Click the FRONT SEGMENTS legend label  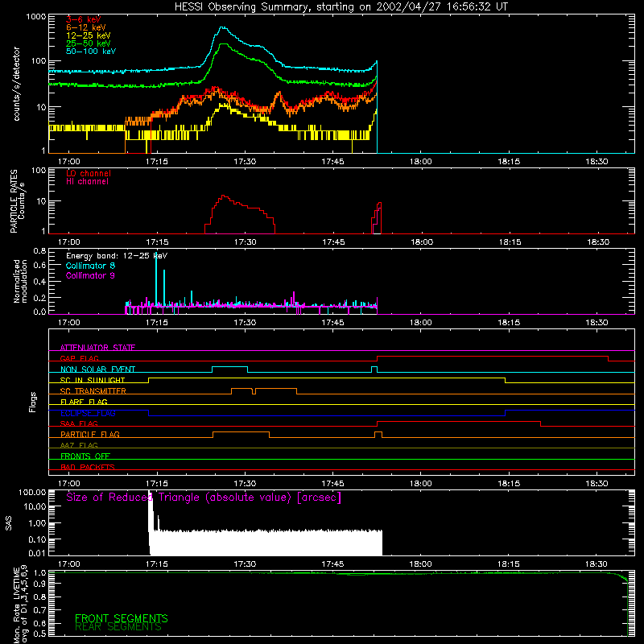122,618
